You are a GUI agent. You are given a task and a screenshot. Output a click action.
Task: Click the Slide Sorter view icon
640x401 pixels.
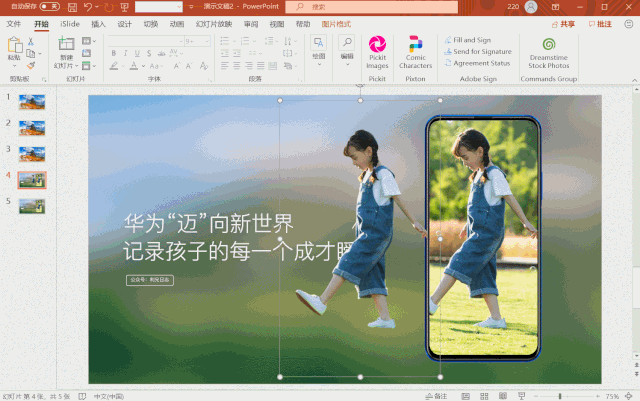tap(484, 396)
